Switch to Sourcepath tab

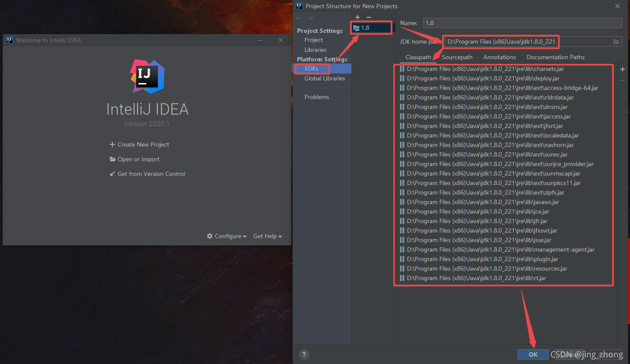click(x=457, y=57)
